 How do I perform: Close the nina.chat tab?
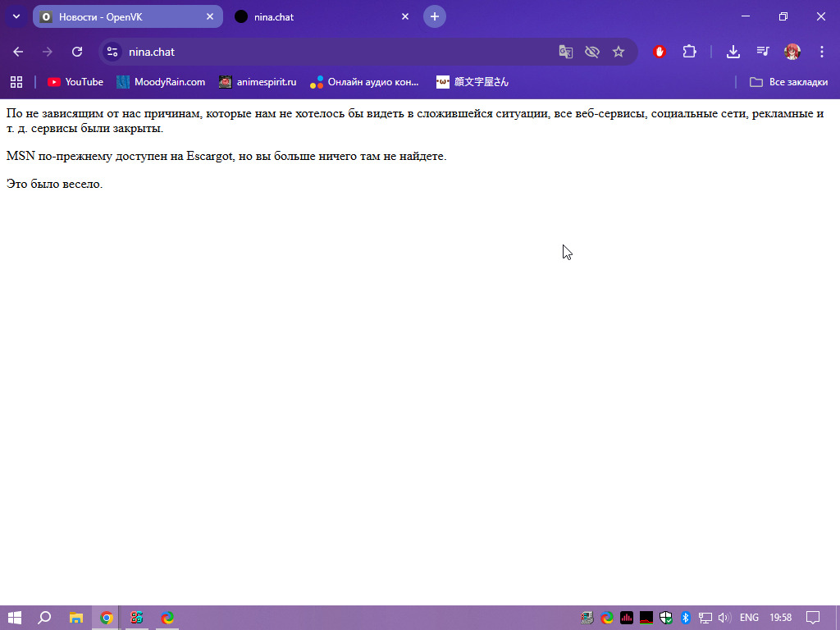point(405,16)
